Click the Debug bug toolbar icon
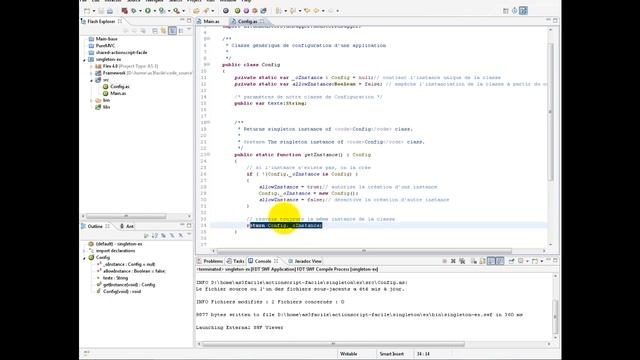This screenshot has width=640, height=360. 133,11
